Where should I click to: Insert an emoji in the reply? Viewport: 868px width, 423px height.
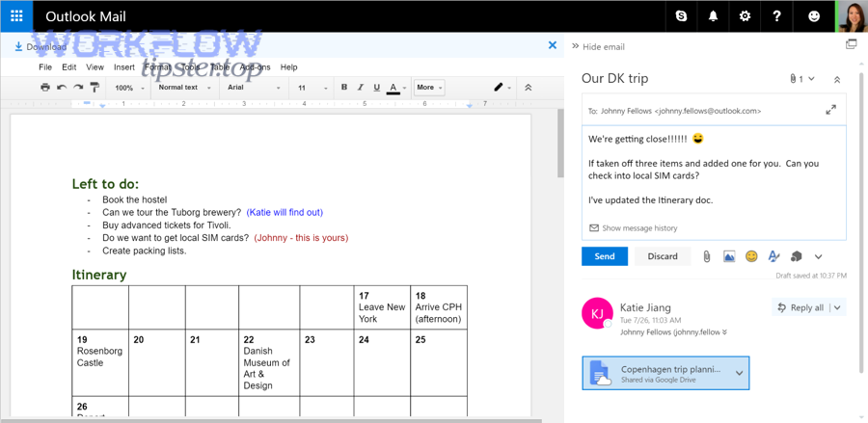[751, 256]
